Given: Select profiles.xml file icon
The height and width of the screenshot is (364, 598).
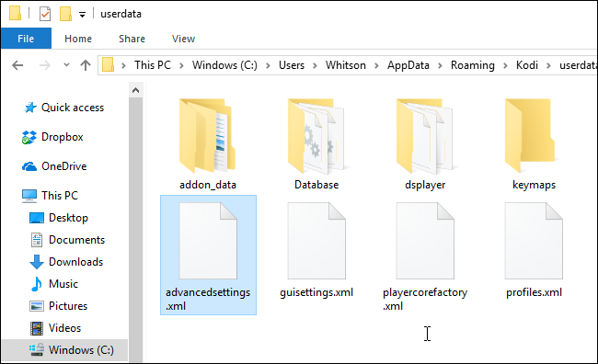Looking at the screenshot, I should (x=534, y=241).
